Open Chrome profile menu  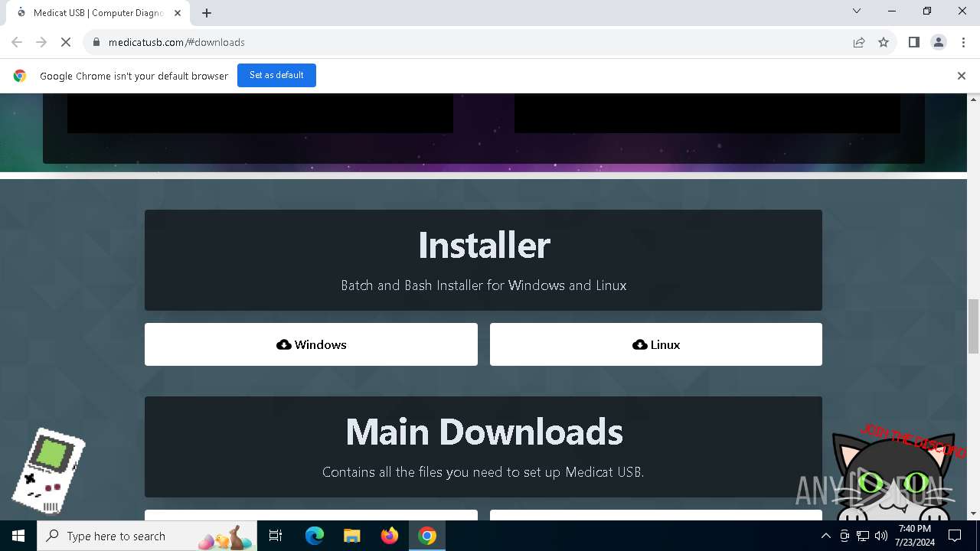point(939,42)
